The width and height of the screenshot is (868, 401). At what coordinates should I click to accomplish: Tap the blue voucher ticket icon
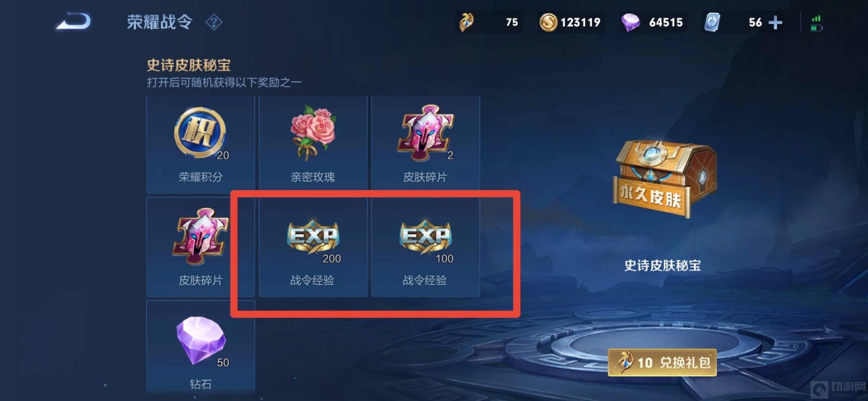click(712, 22)
